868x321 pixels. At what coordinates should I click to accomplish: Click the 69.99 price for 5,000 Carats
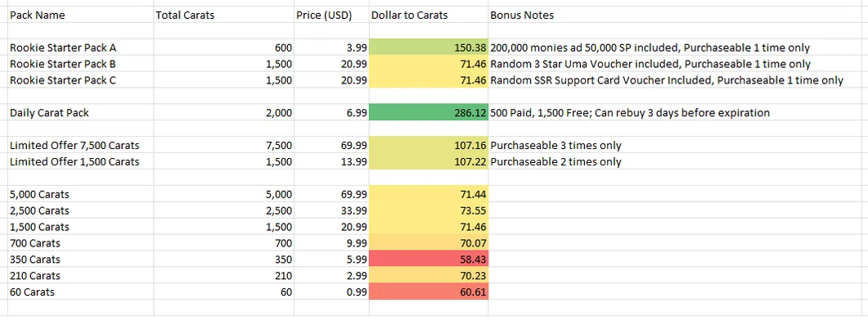coord(331,195)
